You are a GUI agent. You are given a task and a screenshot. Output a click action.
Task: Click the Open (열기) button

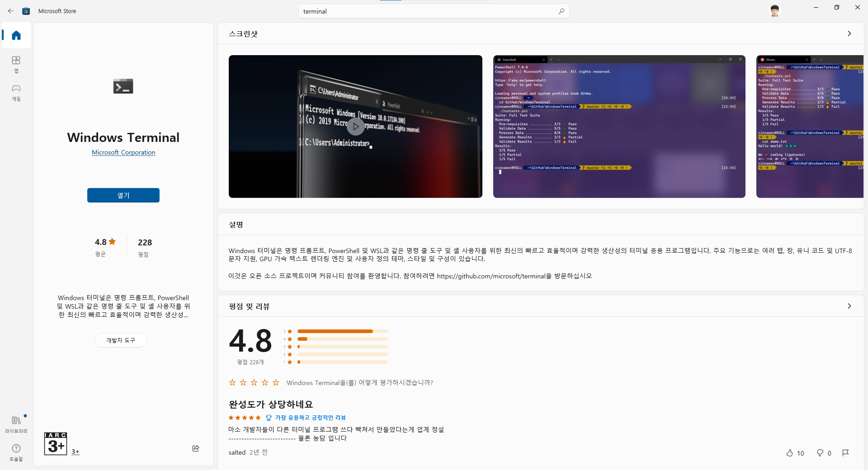pos(123,195)
